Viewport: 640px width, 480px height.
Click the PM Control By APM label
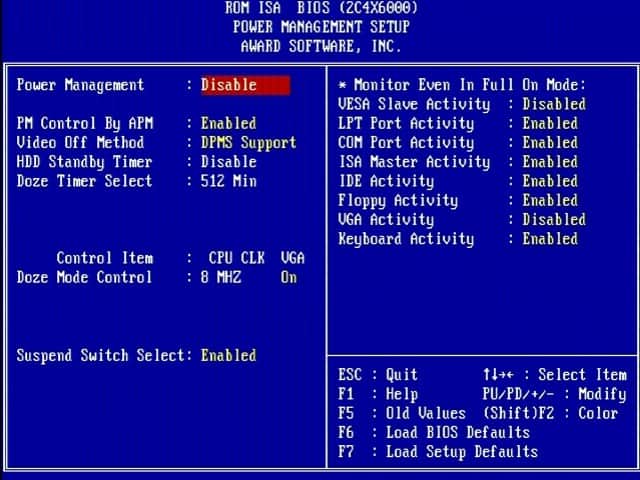click(85, 124)
